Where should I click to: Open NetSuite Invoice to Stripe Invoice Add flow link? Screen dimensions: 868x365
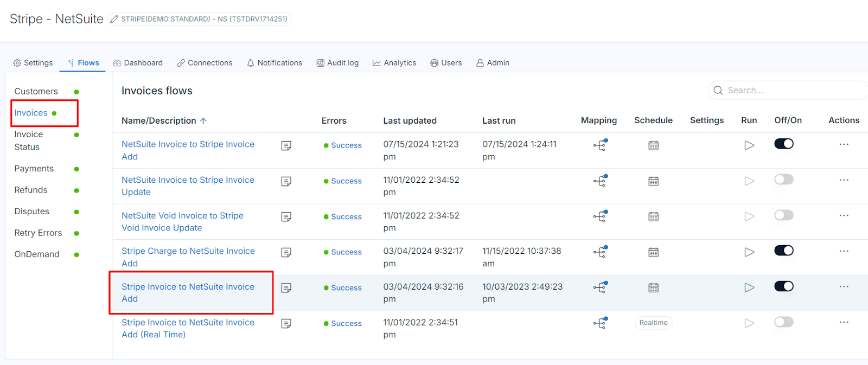188,150
